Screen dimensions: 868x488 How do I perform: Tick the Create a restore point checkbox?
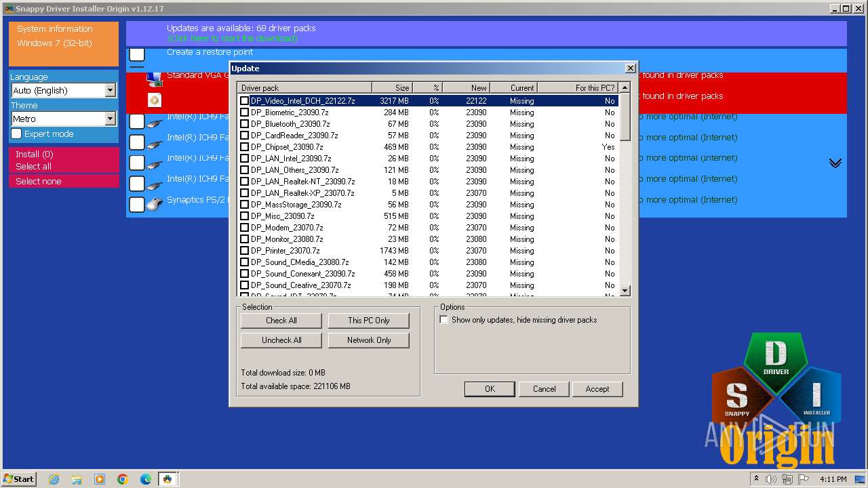137,54
